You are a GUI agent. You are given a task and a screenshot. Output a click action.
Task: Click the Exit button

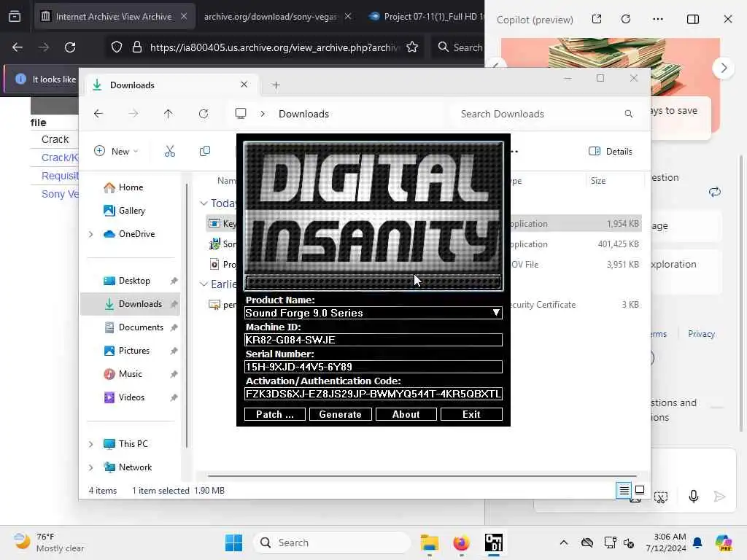click(x=471, y=414)
